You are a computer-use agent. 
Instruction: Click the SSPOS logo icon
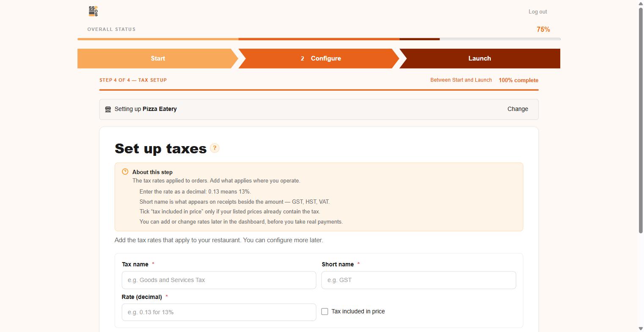pyautogui.click(x=93, y=11)
